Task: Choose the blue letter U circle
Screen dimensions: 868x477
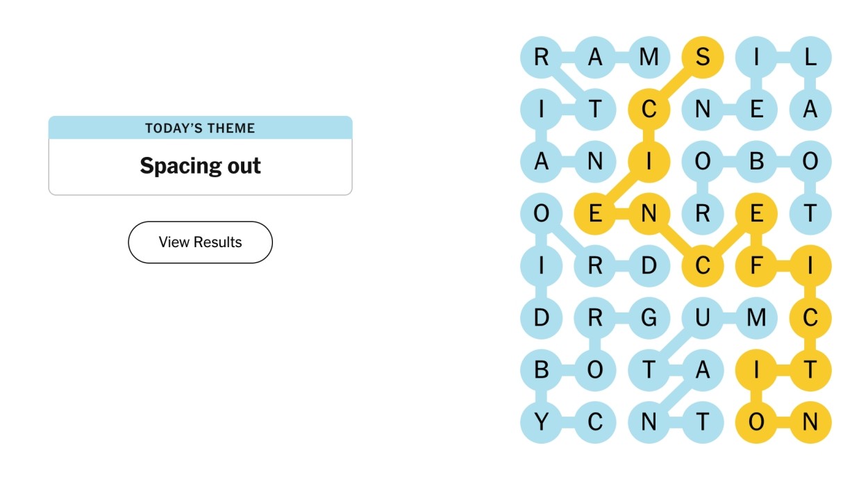Action: (703, 317)
